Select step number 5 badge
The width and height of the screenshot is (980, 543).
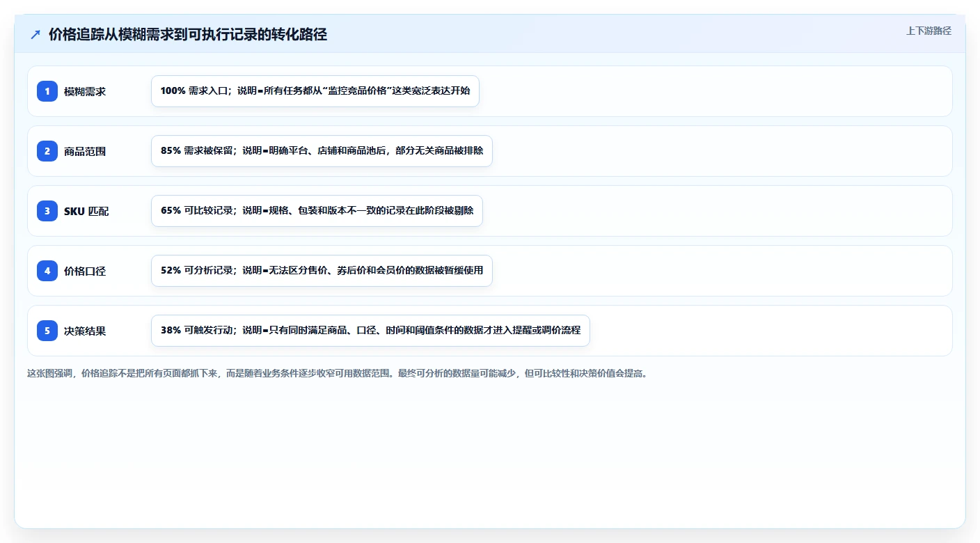point(47,331)
